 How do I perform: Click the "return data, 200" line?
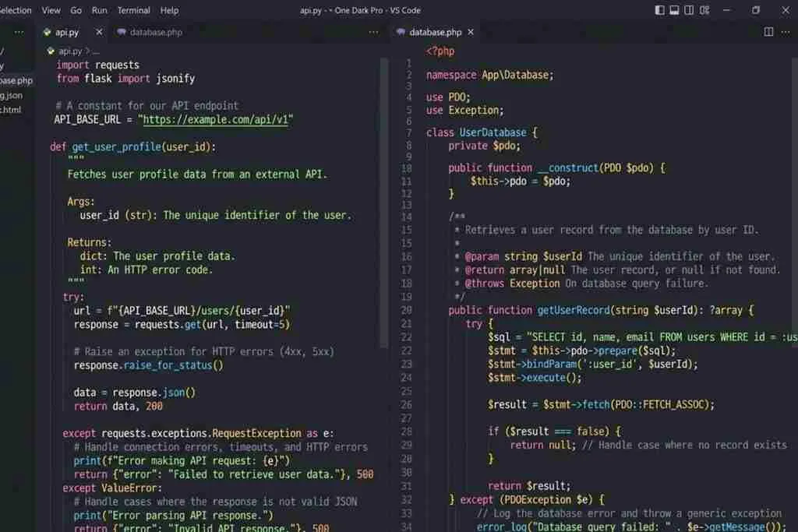(x=118, y=407)
